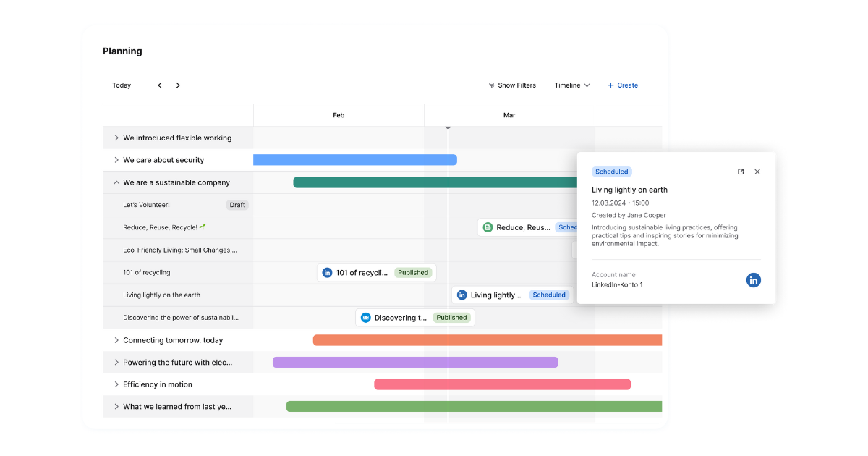868x456 pixels.
Task: Jump to Today
Action: pyautogui.click(x=122, y=85)
